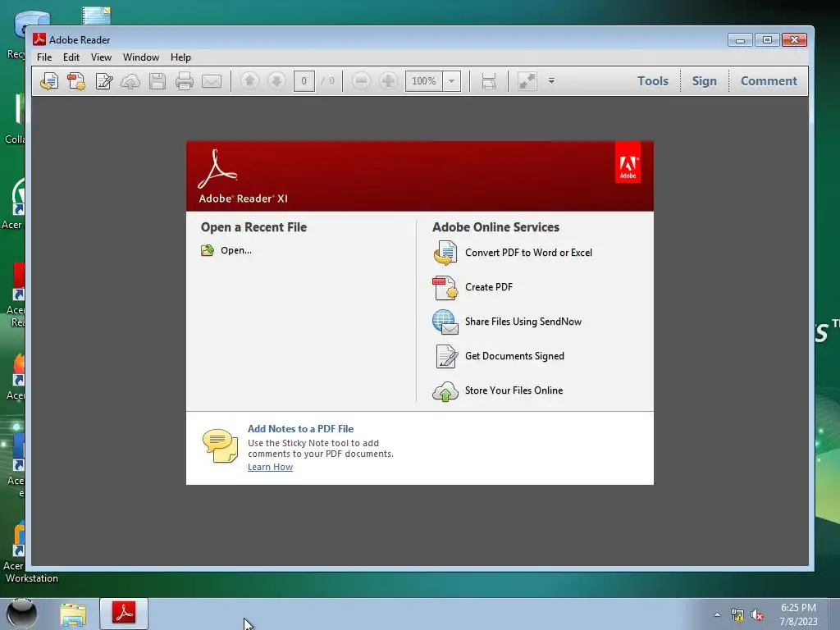Click the Create PDF service icon

pos(445,288)
